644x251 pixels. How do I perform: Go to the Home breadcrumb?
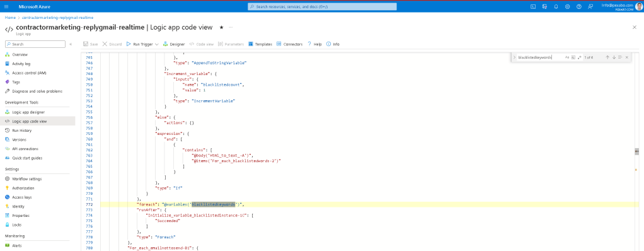tap(10, 18)
